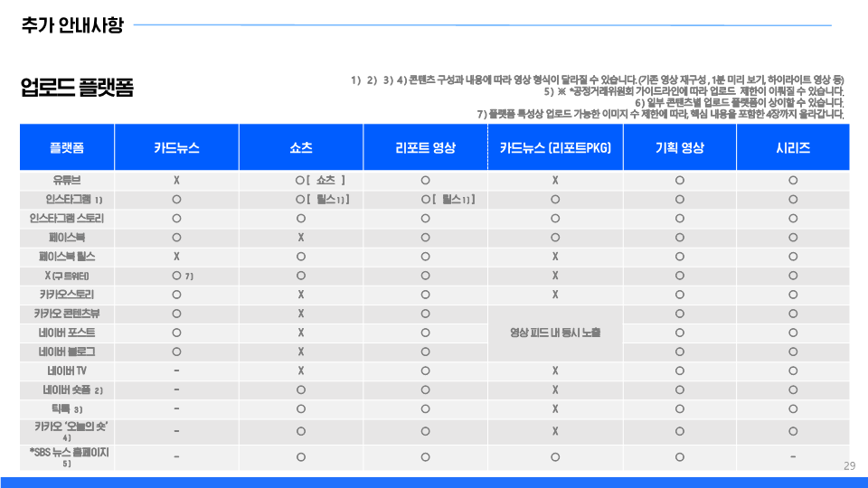Image resolution: width=868 pixels, height=488 pixels.
Task: Click the '카드뉴스' column header
Action: coord(176,147)
